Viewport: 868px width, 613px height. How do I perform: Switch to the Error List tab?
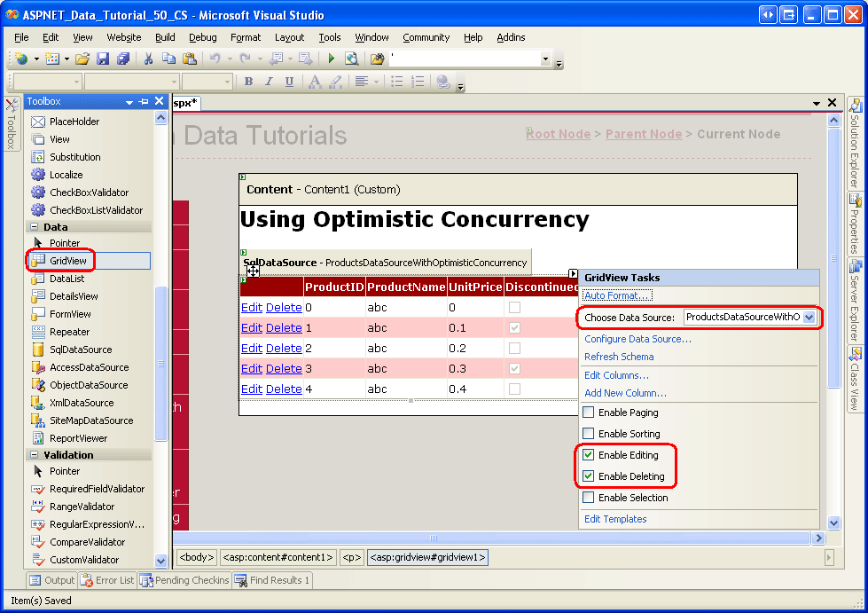pyautogui.click(x=107, y=580)
